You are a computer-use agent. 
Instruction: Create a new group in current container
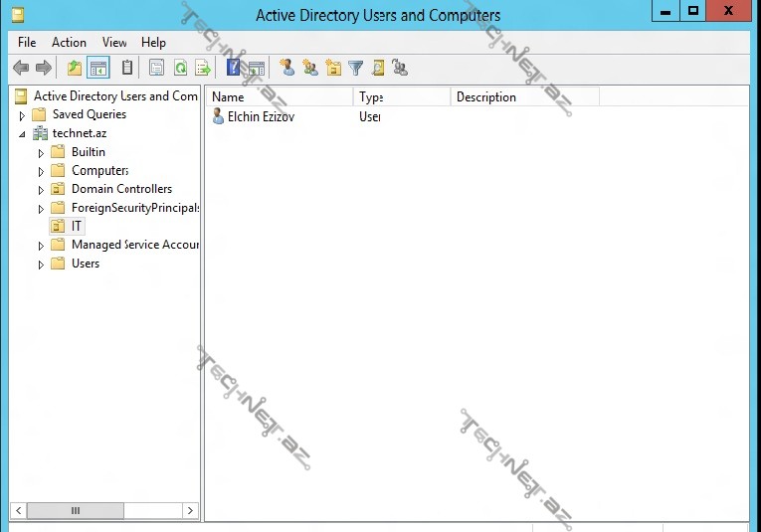point(310,68)
